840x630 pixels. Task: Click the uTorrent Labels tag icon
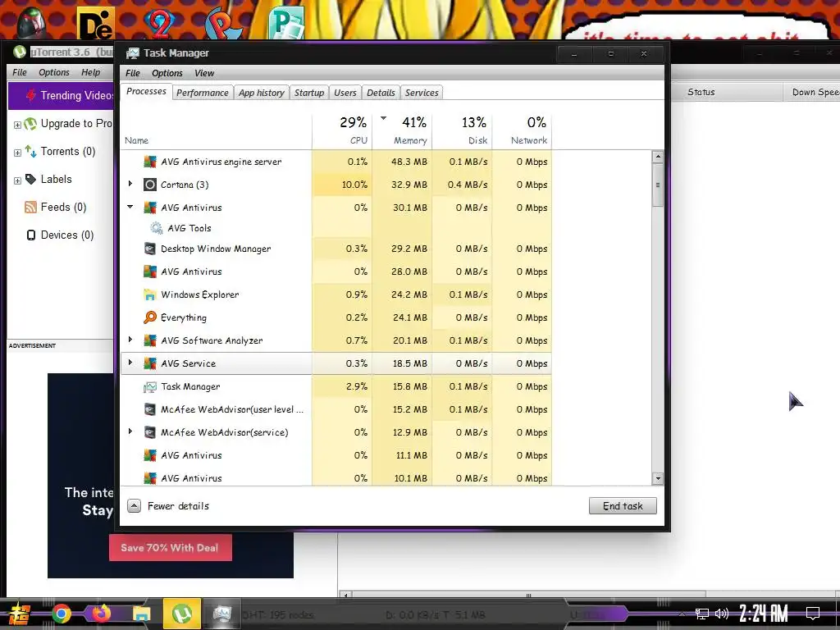point(30,180)
